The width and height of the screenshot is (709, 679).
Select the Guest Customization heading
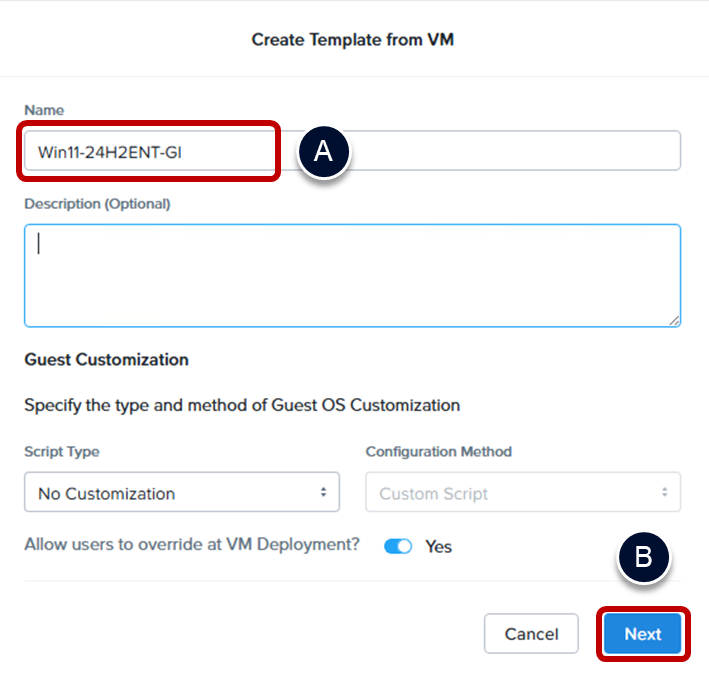(106, 359)
